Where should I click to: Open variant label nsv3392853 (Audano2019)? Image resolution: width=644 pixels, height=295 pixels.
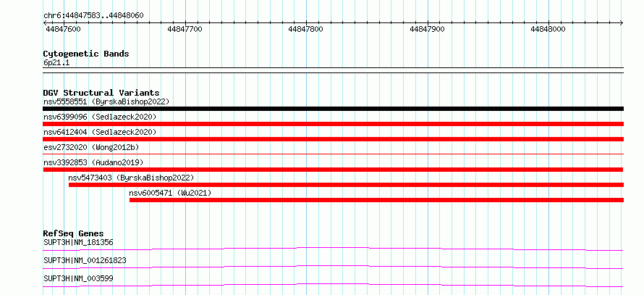coord(93,162)
